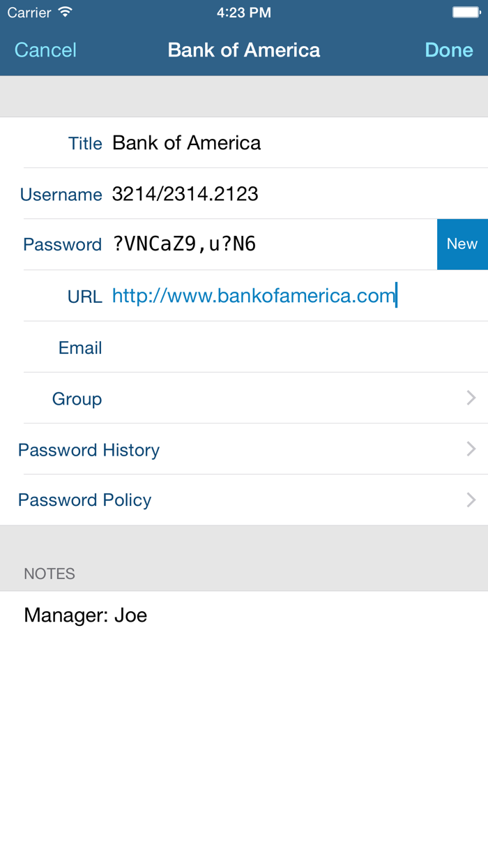Generate a new password with the New button
This screenshot has height=868, width=488.
tap(462, 244)
